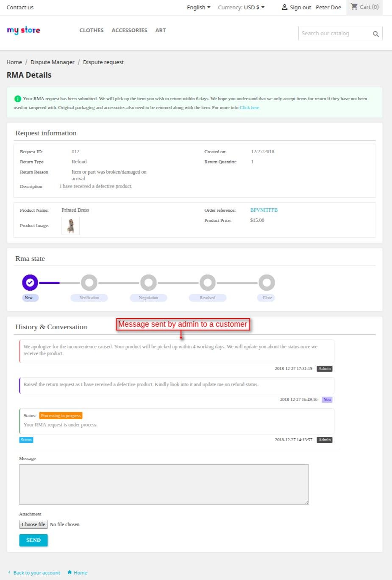Open the Clothes menu
The height and width of the screenshot is (580, 392).
click(x=92, y=31)
